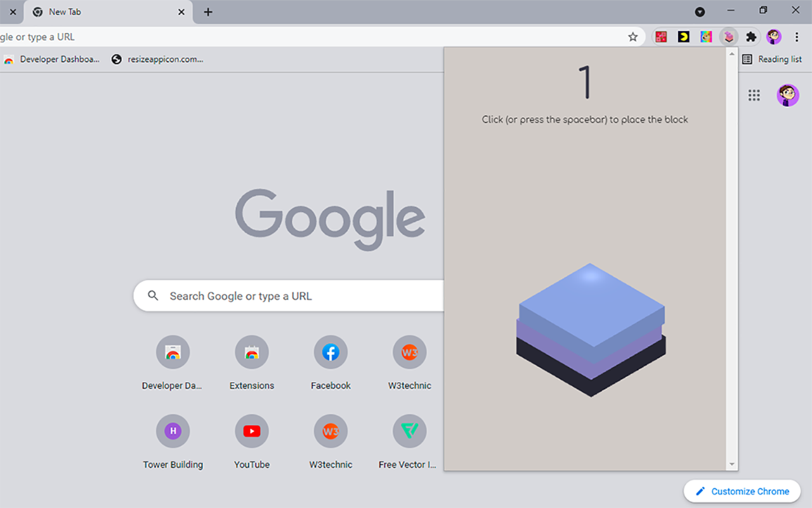Click the search magnifier icon in the search box
This screenshot has width=812, height=508.
[153, 296]
